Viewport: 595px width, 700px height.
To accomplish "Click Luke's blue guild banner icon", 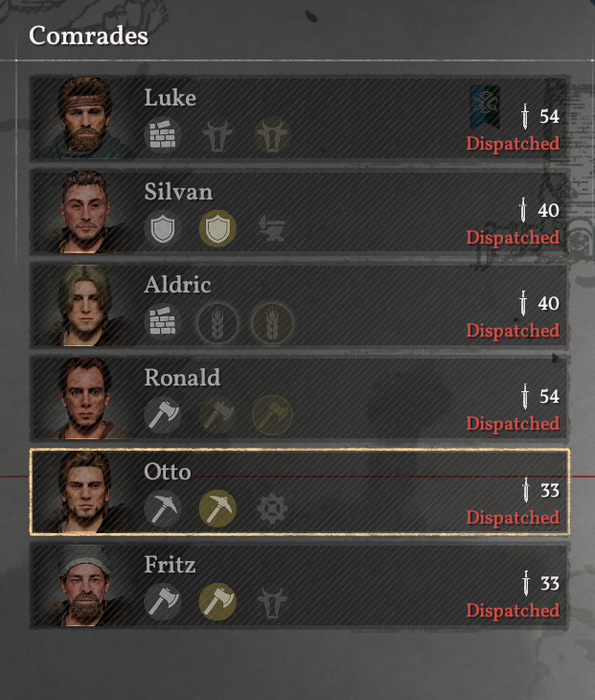I will pyautogui.click(x=485, y=106).
